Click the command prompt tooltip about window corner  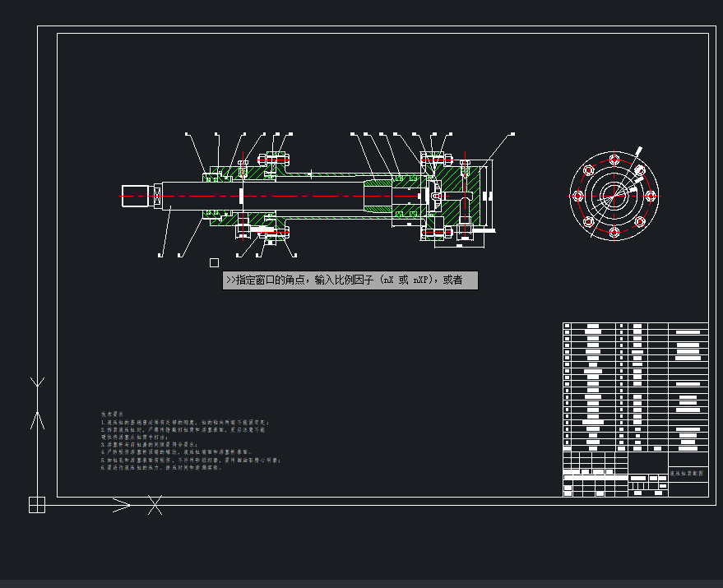[350, 280]
